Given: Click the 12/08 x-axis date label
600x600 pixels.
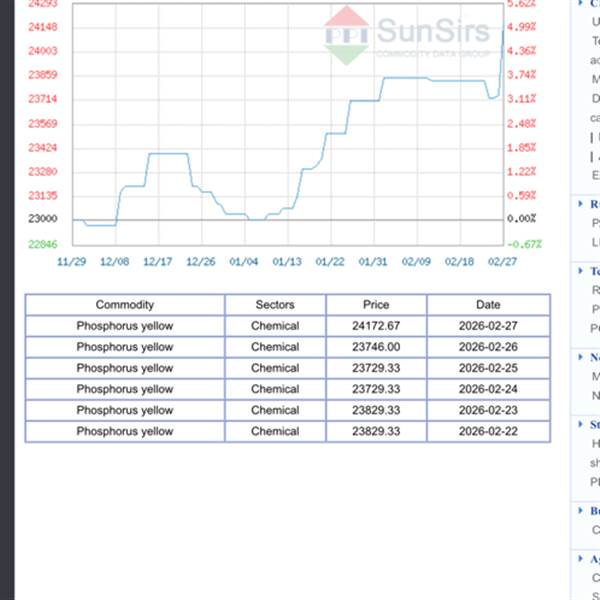Looking at the screenshot, I should 115,262.
